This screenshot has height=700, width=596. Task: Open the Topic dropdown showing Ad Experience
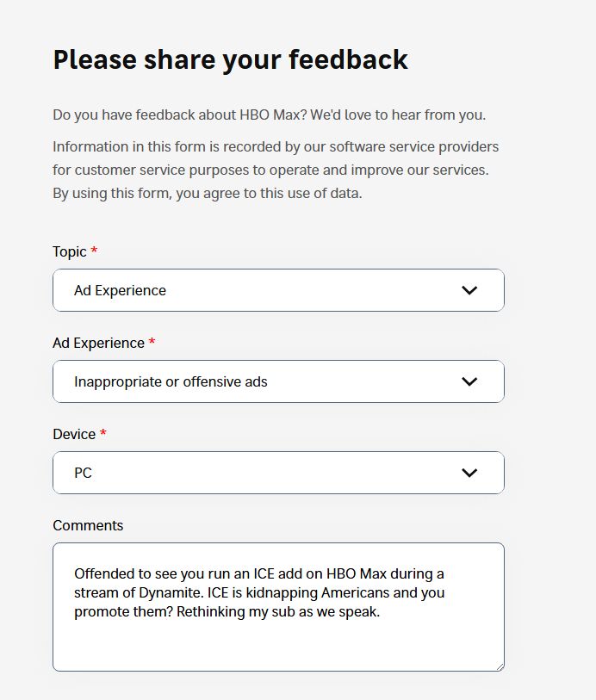pos(258,290)
